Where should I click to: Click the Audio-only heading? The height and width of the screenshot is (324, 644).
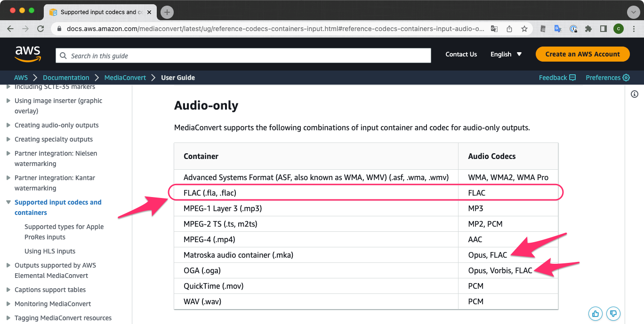(206, 105)
